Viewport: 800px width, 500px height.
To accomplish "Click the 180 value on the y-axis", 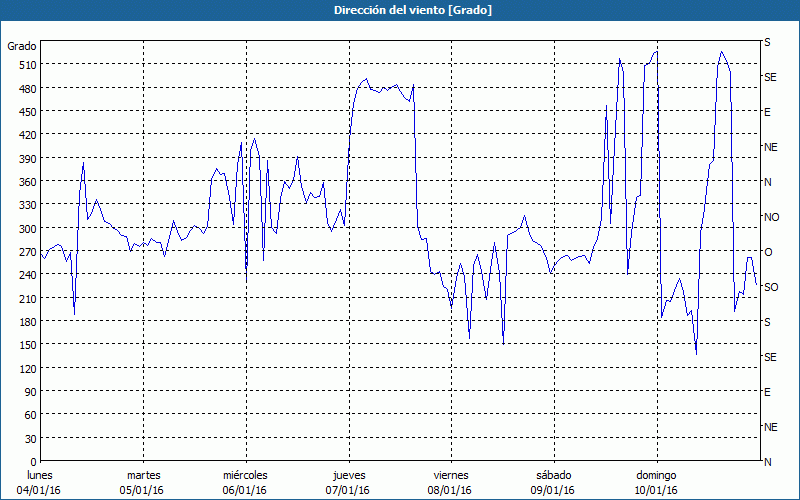I will click(26, 322).
